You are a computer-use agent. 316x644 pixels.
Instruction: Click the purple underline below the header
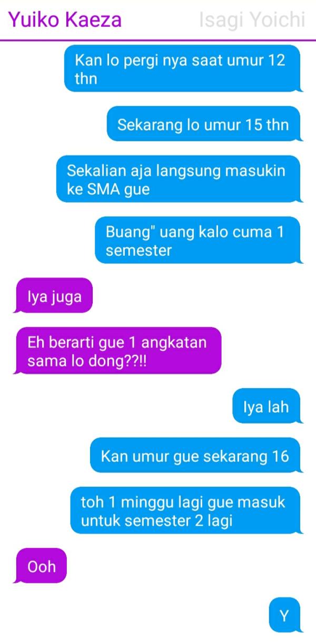pyautogui.click(x=158, y=40)
